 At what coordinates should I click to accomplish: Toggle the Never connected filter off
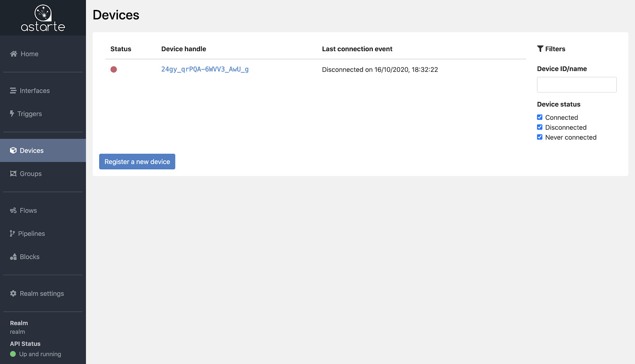(540, 137)
